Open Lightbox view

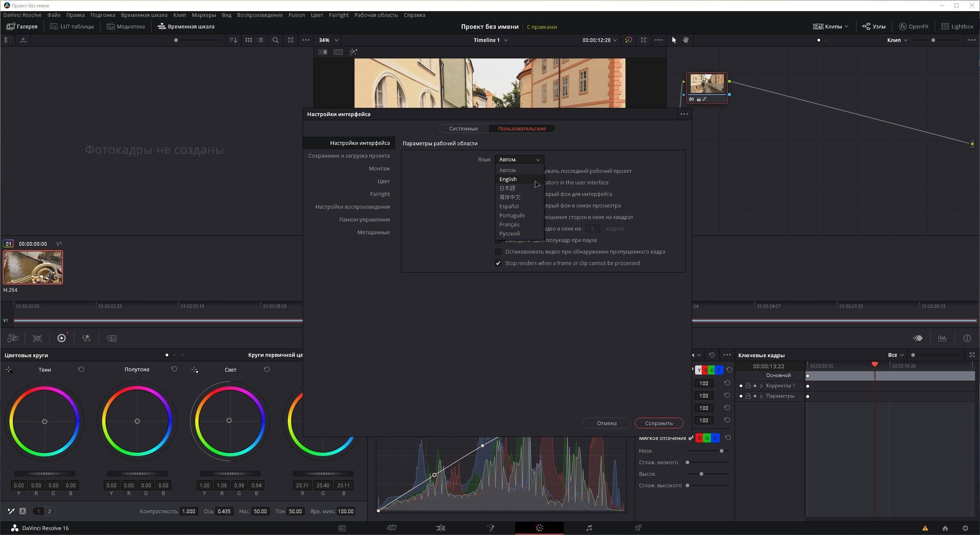coord(957,26)
